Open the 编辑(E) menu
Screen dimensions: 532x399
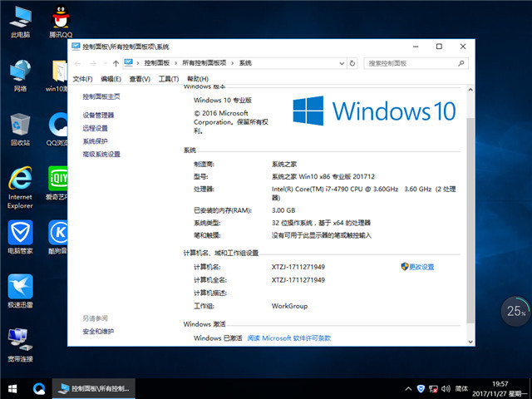tap(111, 79)
